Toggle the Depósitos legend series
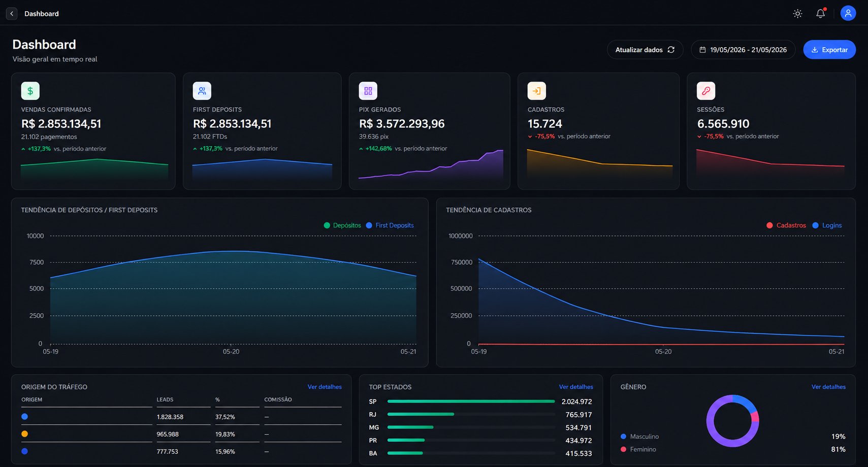This screenshot has height=467, width=868. coord(342,225)
